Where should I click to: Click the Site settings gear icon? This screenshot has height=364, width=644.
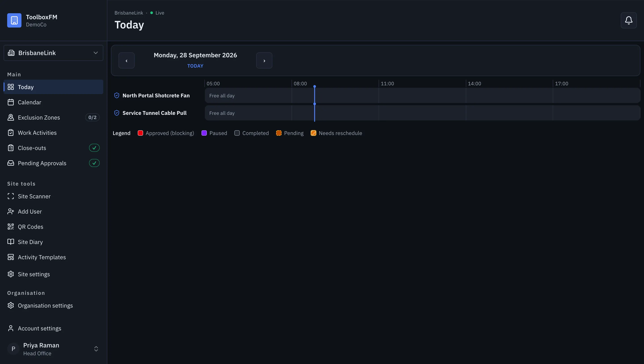pos(11,274)
